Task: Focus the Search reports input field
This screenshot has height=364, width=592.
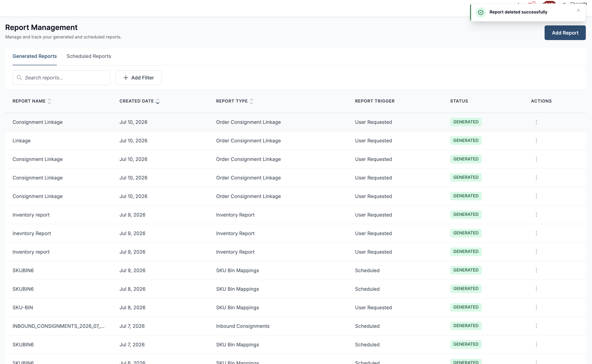Action: (61, 78)
